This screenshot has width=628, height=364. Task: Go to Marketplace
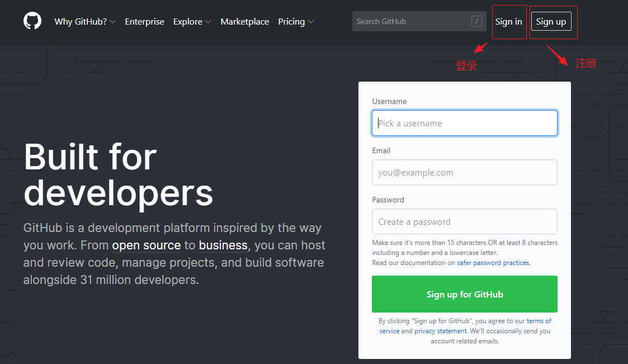pyautogui.click(x=245, y=22)
